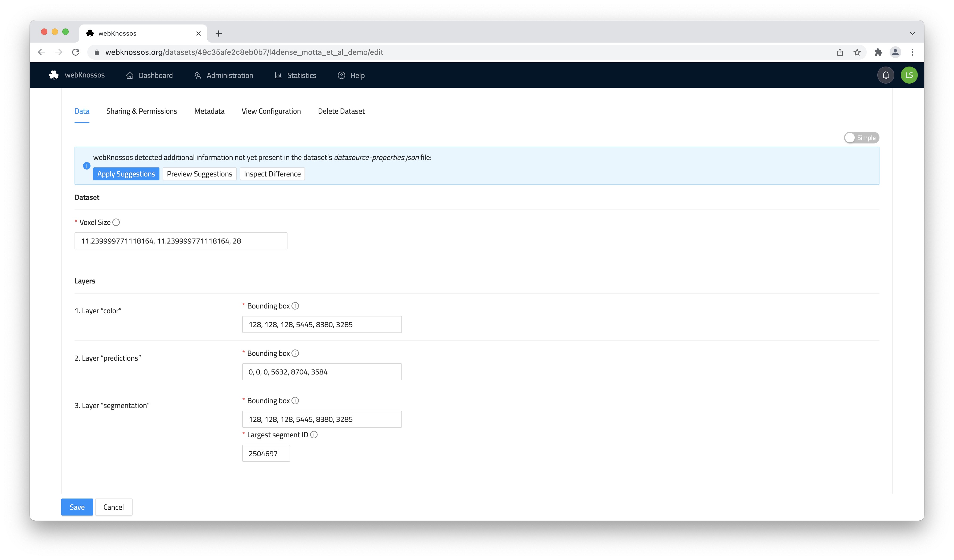Click the "Dataset" section heading
The image size is (954, 560).
(87, 197)
